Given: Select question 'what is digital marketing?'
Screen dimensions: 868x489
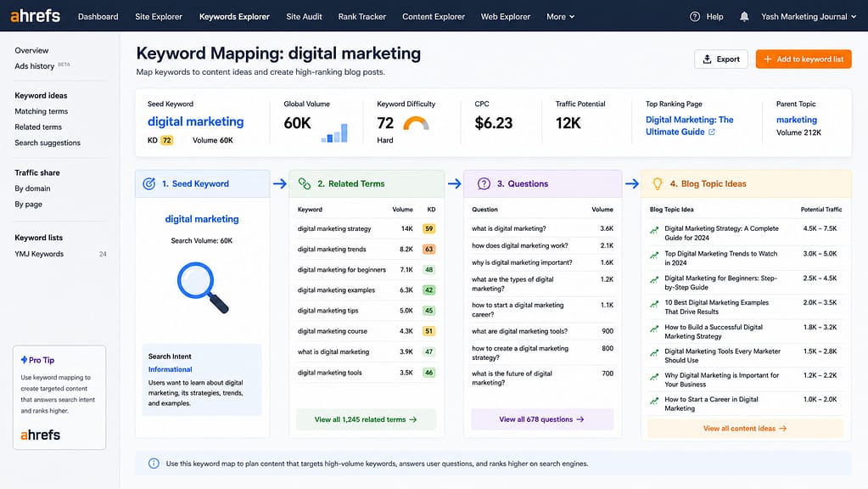Looking at the screenshot, I should coord(542,228).
